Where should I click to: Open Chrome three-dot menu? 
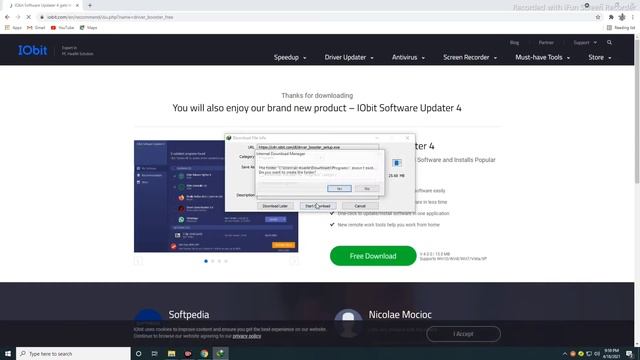[x=633, y=17]
